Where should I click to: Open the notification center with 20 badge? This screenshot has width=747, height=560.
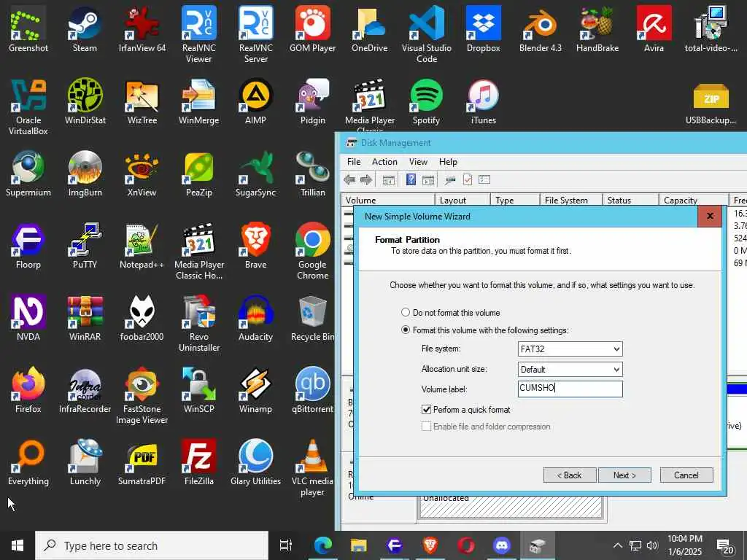coord(725,547)
